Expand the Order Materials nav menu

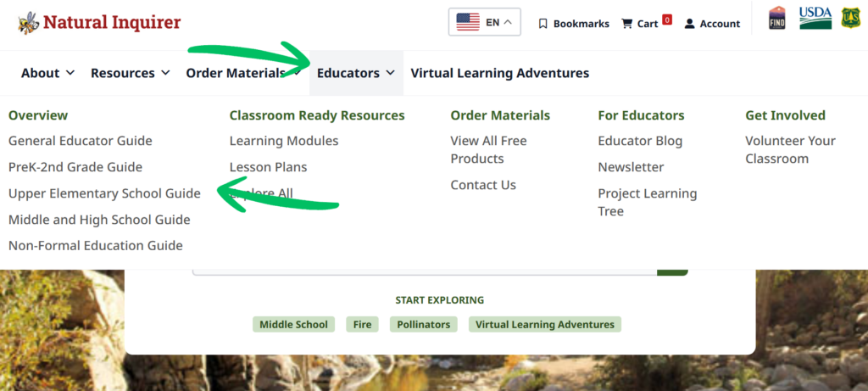tap(243, 73)
